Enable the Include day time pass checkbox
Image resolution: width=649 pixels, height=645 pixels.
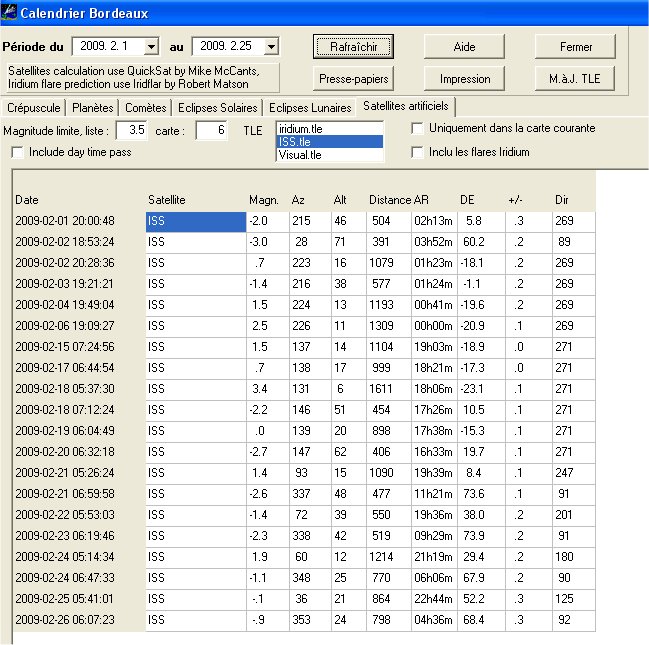[x=18, y=153]
